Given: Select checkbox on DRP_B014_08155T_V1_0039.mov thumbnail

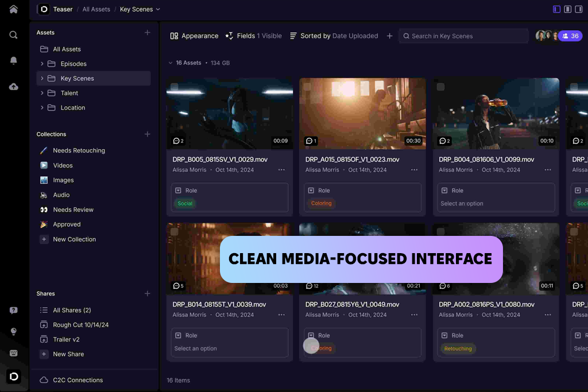Looking at the screenshot, I should click(175, 232).
